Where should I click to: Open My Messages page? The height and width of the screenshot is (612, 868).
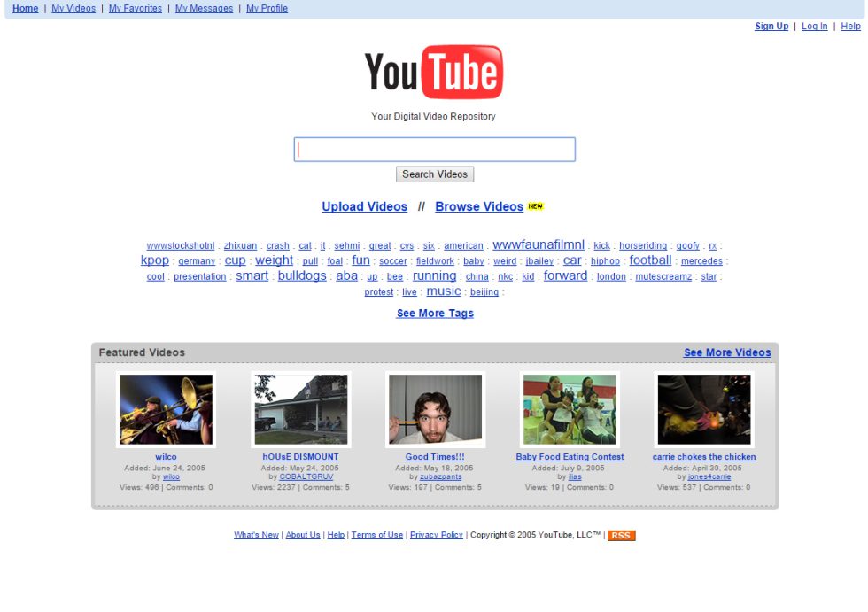(204, 8)
